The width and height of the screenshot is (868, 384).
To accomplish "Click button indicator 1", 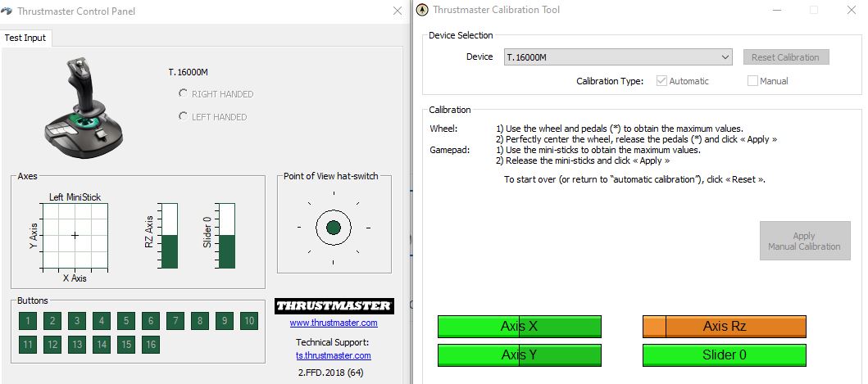I will point(28,320).
